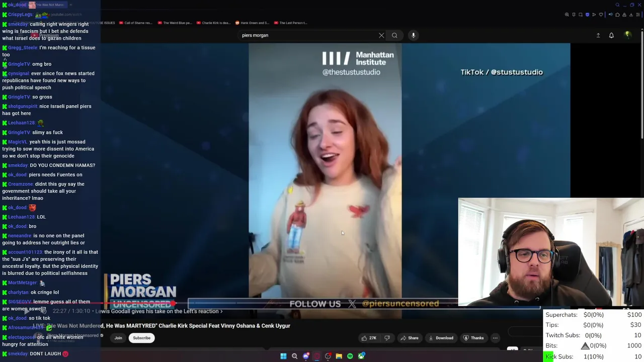Open the File Explorer taskbar icon
644x362 pixels.
(x=339, y=356)
